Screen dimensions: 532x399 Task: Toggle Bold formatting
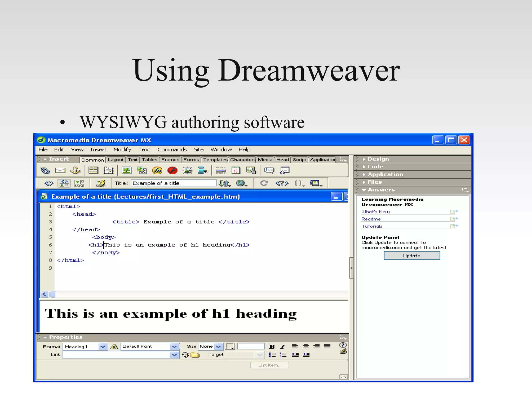tap(272, 347)
